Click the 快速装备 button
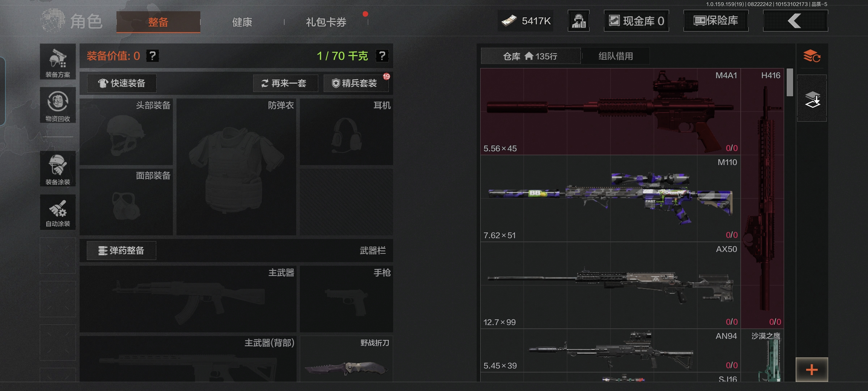Screen dimensions: 868x391 point(122,83)
